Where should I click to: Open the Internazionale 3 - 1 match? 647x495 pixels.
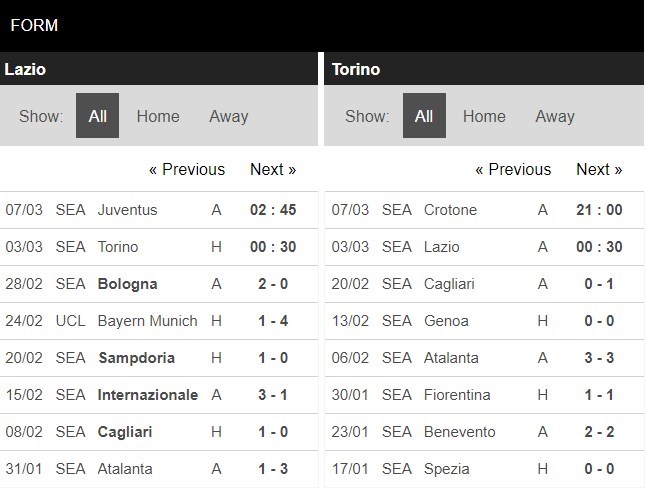pos(273,395)
